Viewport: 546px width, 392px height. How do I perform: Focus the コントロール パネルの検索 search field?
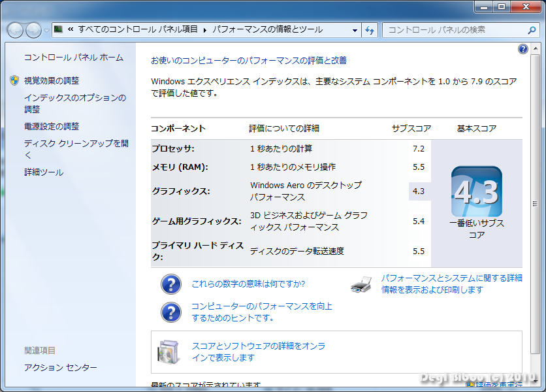point(454,30)
